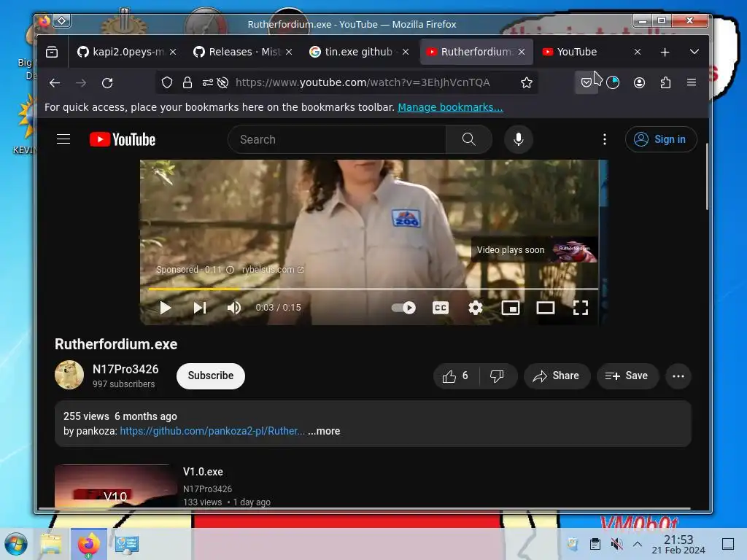Click the YouTube search magnifier button

469,139
